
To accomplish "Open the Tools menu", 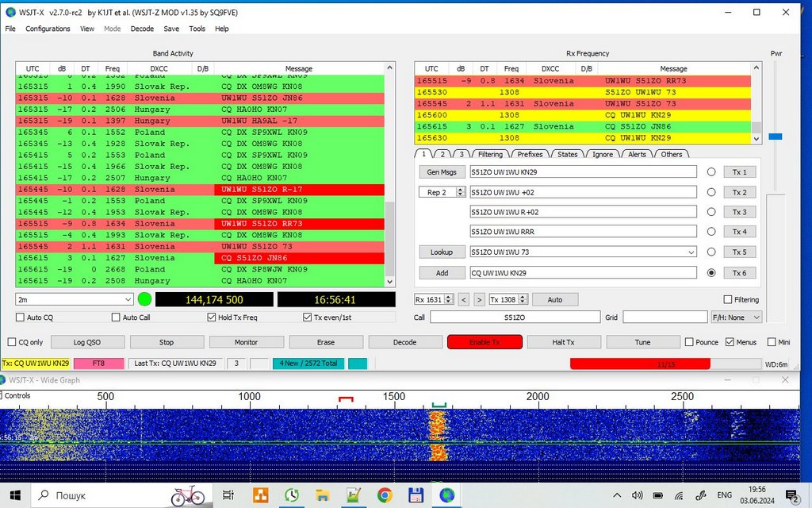I will point(197,29).
